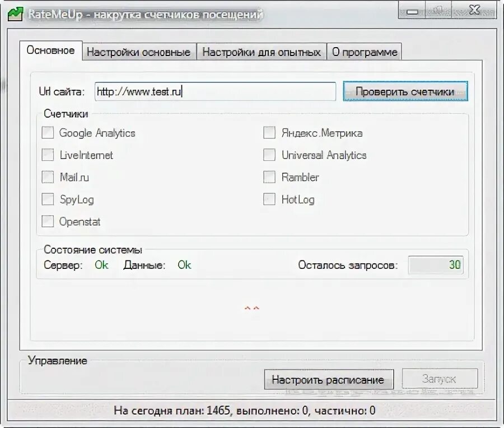Toggle the HotLog checkbox
504x428 pixels.
269,199
